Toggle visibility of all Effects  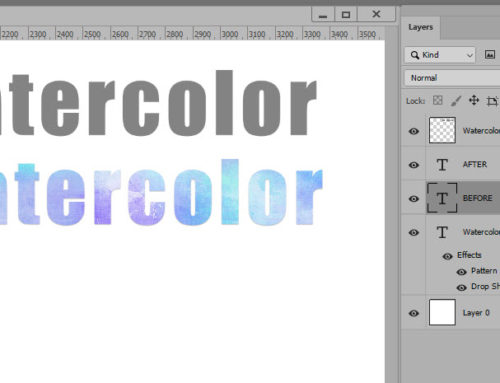coord(447,256)
